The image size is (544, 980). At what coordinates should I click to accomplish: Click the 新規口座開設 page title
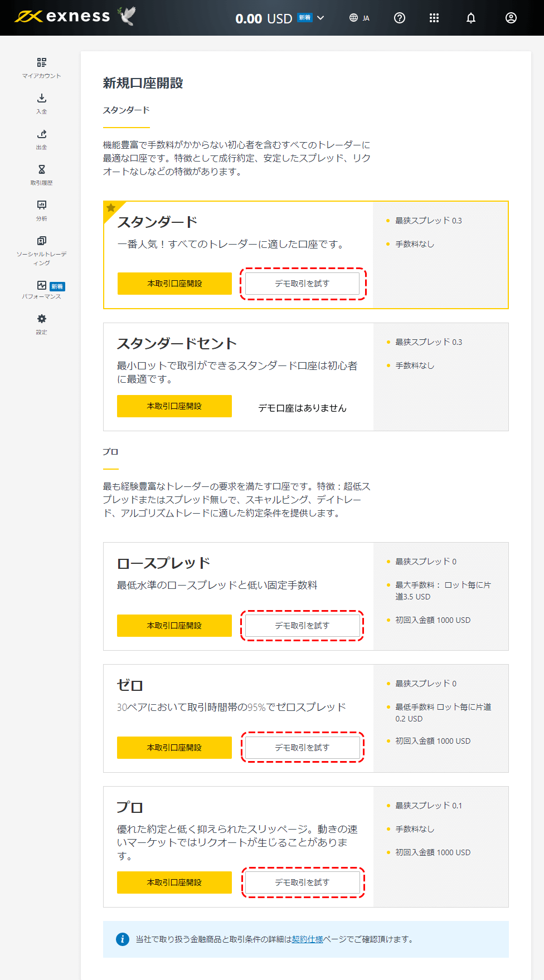pyautogui.click(x=143, y=83)
